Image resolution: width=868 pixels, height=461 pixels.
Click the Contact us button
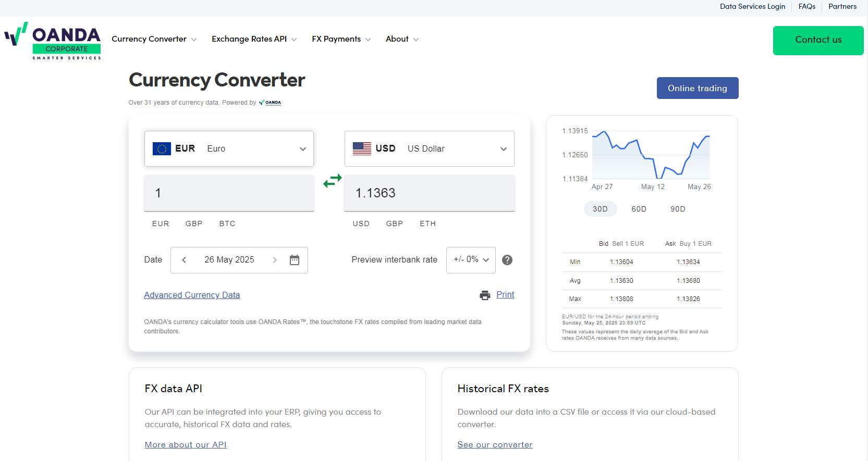[818, 40]
